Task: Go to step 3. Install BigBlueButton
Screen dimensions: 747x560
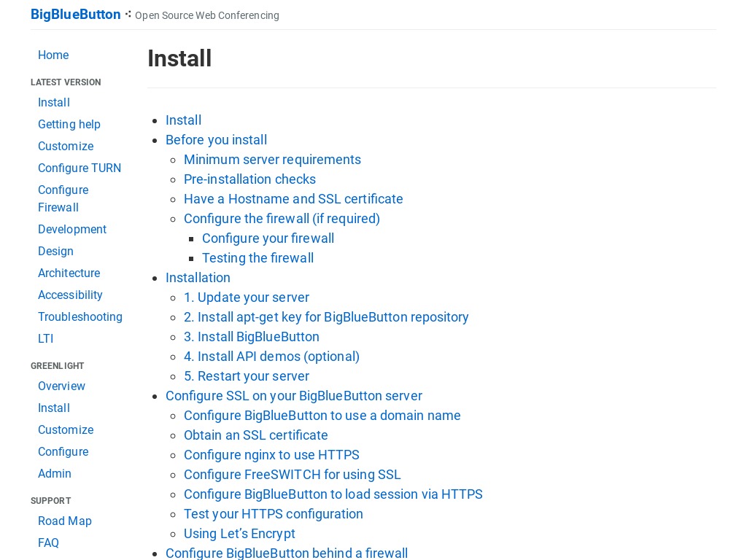Action: coord(252,337)
